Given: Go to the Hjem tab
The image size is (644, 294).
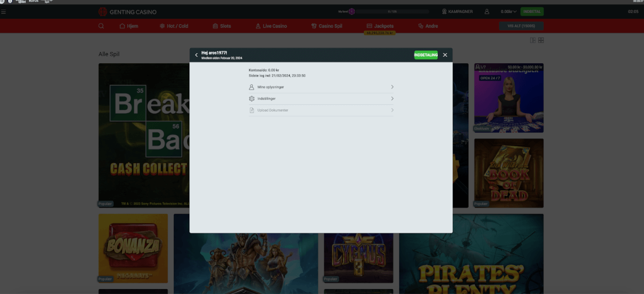Looking at the screenshot, I should click(129, 26).
